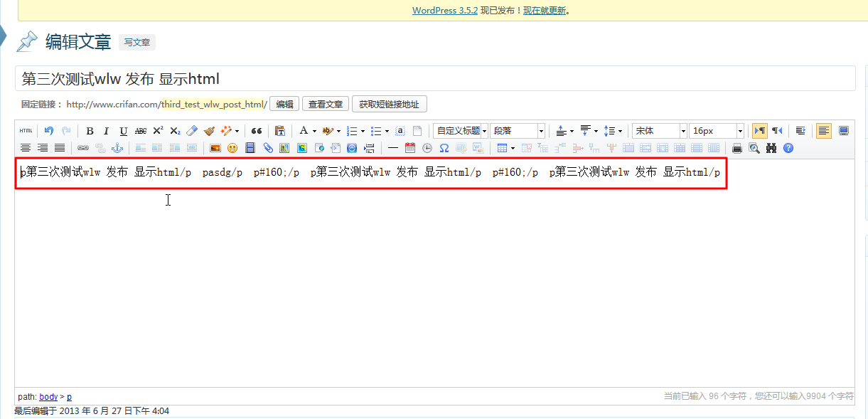Toggle bold formatting

click(90, 131)
